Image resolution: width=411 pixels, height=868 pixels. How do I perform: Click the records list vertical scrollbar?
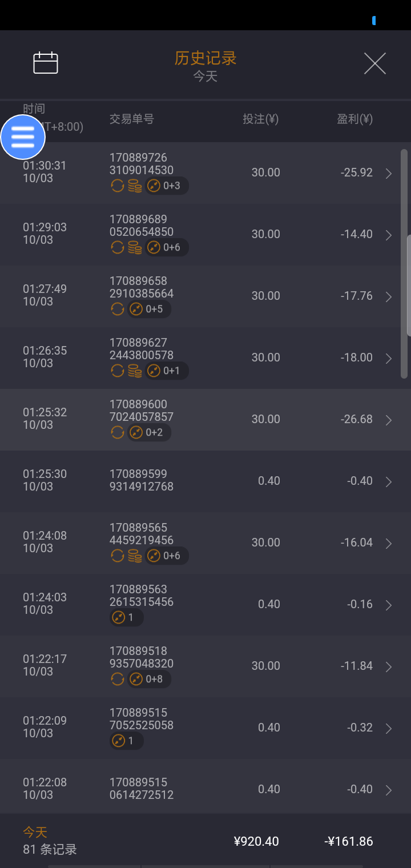(x=404, y=263)
